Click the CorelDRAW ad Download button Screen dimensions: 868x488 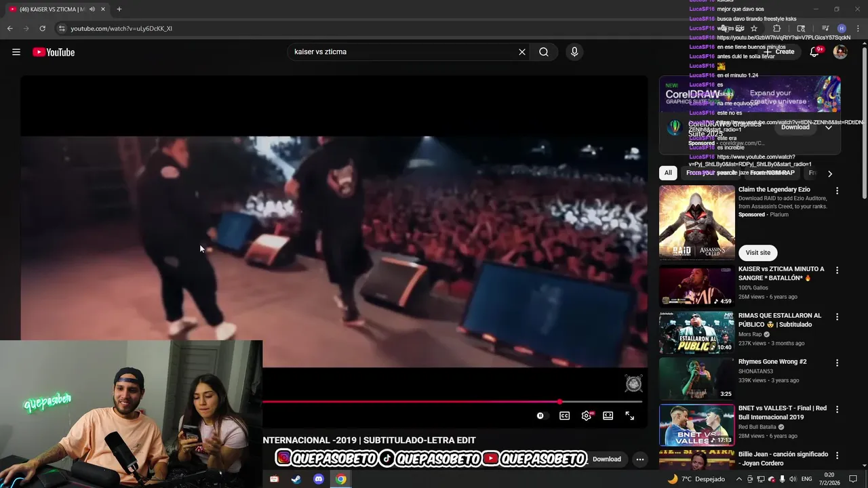[x=795, y=127]
